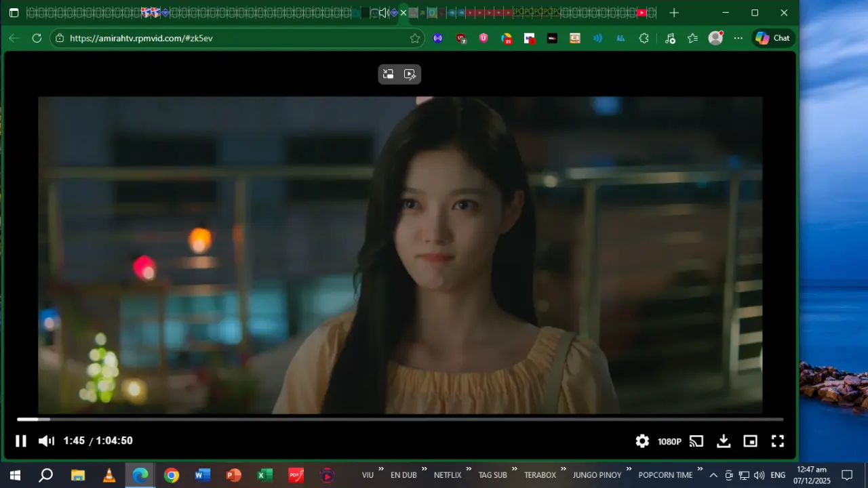Close the active browser tab

coord(403,13)
